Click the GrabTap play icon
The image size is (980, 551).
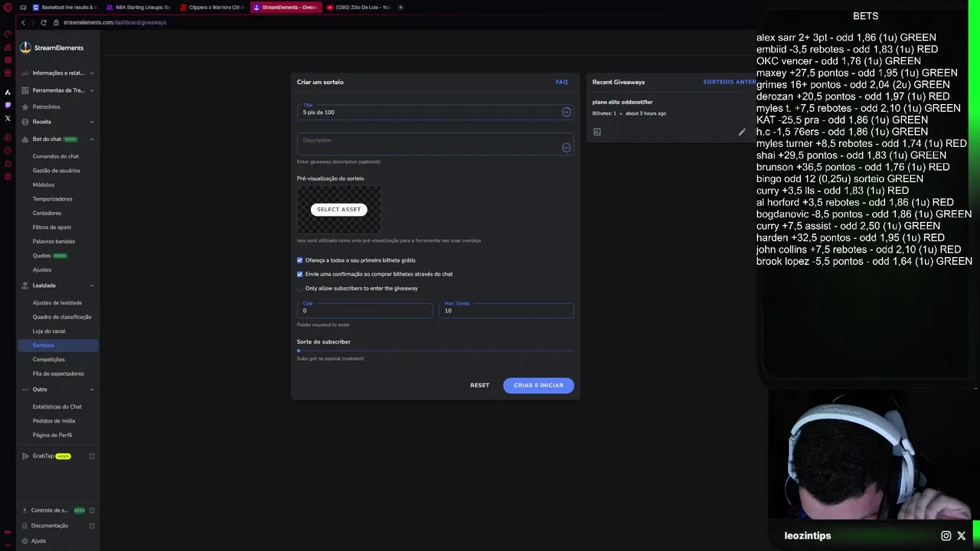25,456
